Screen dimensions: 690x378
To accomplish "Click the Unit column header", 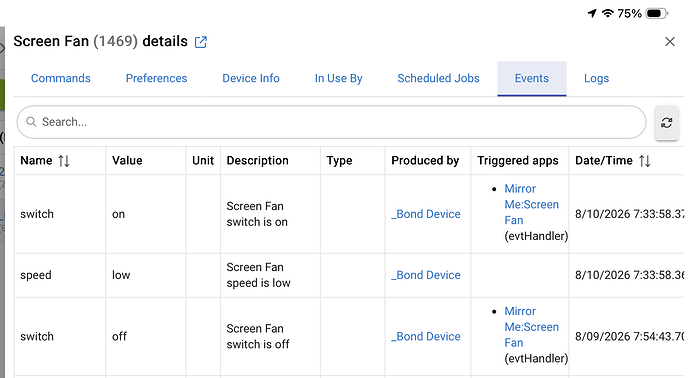I will point(203,161).
